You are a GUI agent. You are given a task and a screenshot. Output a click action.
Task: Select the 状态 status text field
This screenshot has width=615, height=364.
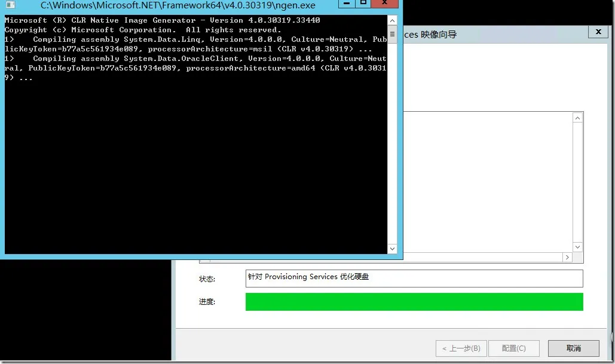pos(414,278)
